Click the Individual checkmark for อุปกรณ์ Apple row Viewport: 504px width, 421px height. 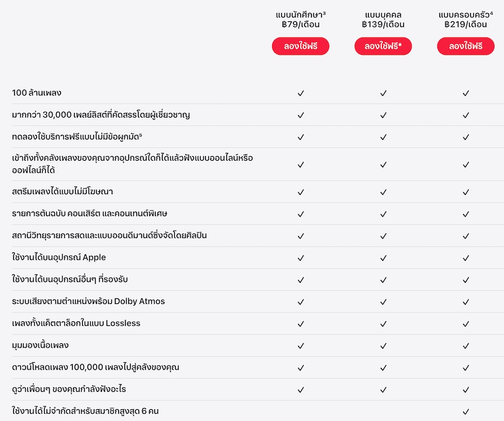pos(383,258)
